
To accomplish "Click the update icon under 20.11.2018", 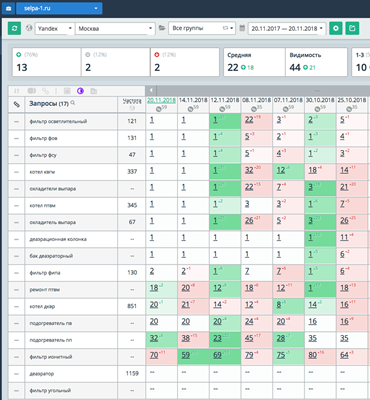I will pyautogui.click(x=158, y=108).
